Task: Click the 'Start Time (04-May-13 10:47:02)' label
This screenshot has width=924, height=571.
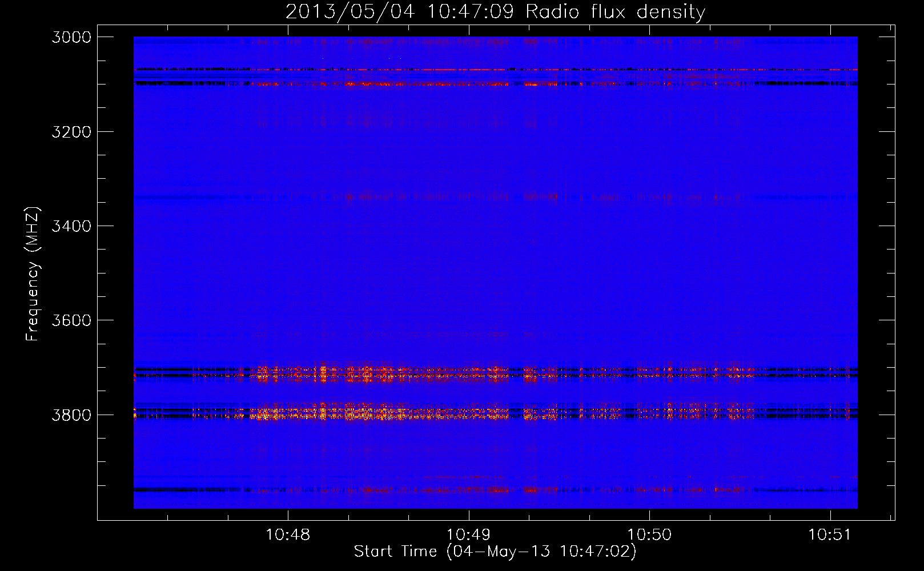Action: 495,552
